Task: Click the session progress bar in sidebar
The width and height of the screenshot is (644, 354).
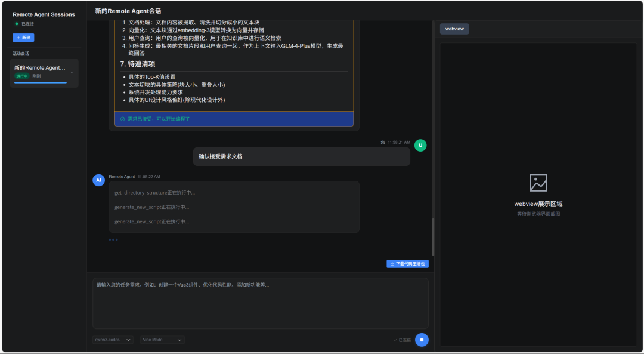Action: (41, 82)
